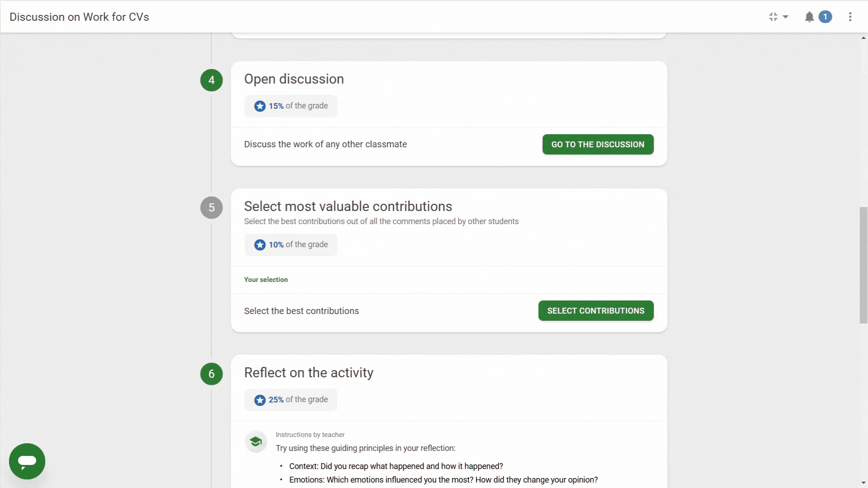Click Go To The Discussion button
Screen dimensions: 868x488
(x=598, y=145)
